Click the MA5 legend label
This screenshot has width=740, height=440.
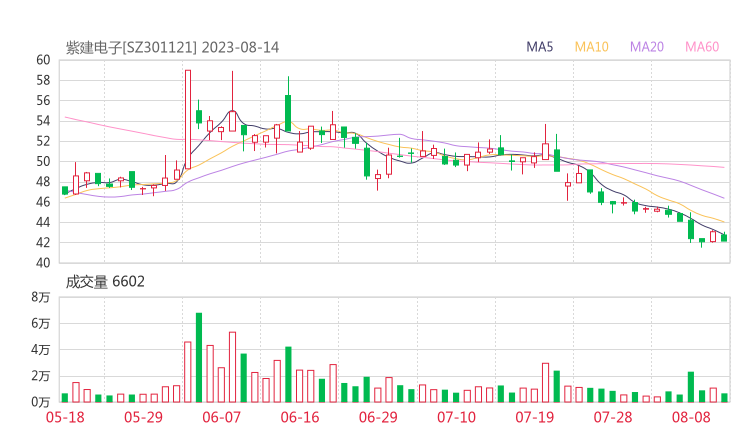pos(539,47)
